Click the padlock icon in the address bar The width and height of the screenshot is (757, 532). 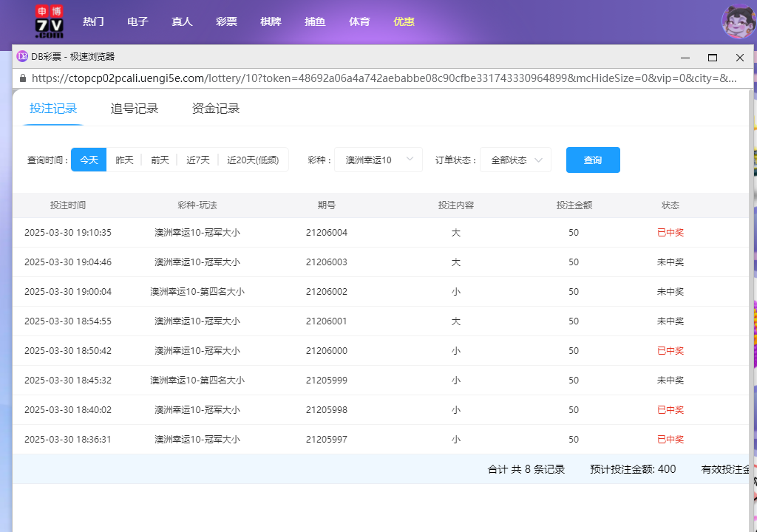(24, 77)
